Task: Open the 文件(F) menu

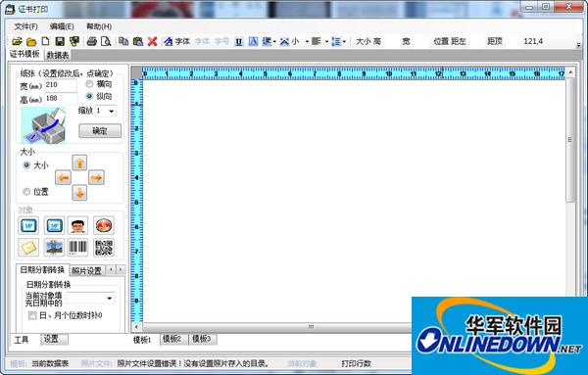Action: tap(25, 26)
